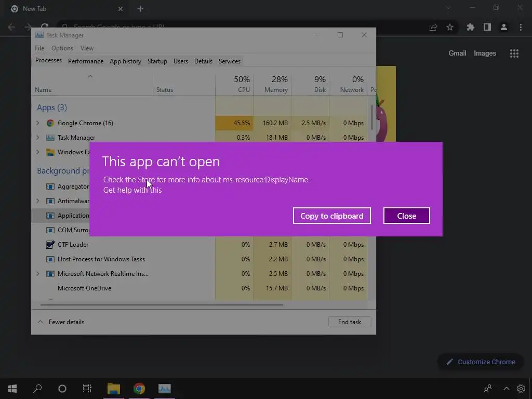Screen dimensions: 532x399
Task: Expand Windows Explorer process row
Action: (x=37, y=152)
